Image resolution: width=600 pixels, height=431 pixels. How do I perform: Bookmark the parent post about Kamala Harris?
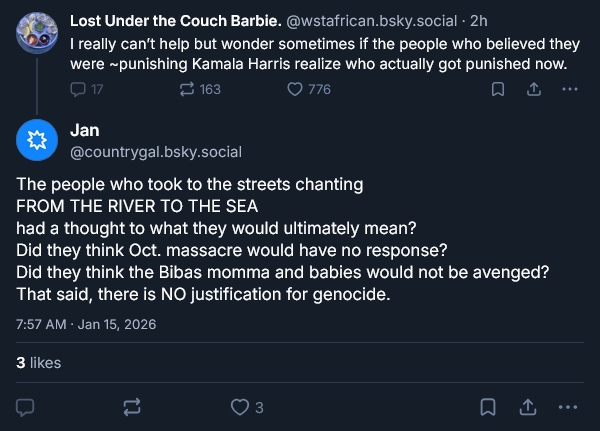[497, 89]
